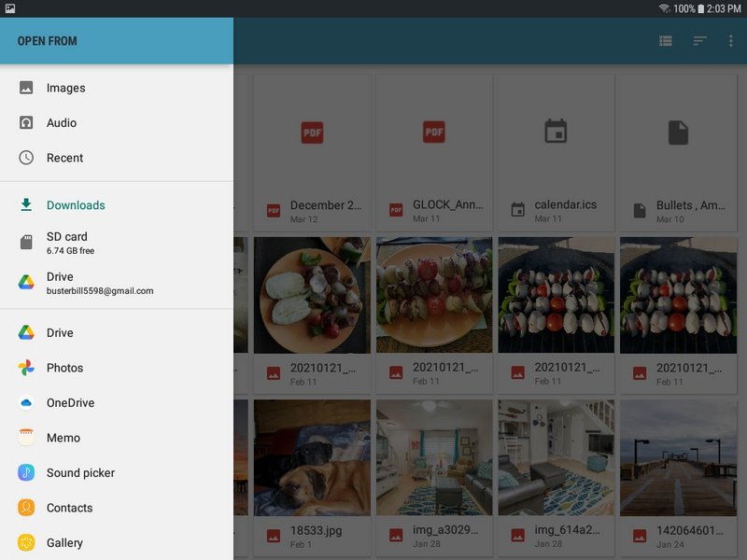This screenshot has width=747, height=560.
Task: Click large PDF icon on GLOCK_Ann card
Action: [x=434, y=132]
